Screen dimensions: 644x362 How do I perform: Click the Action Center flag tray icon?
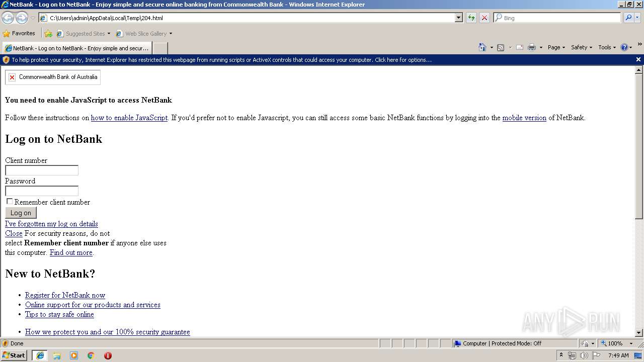tap(596, 355)
